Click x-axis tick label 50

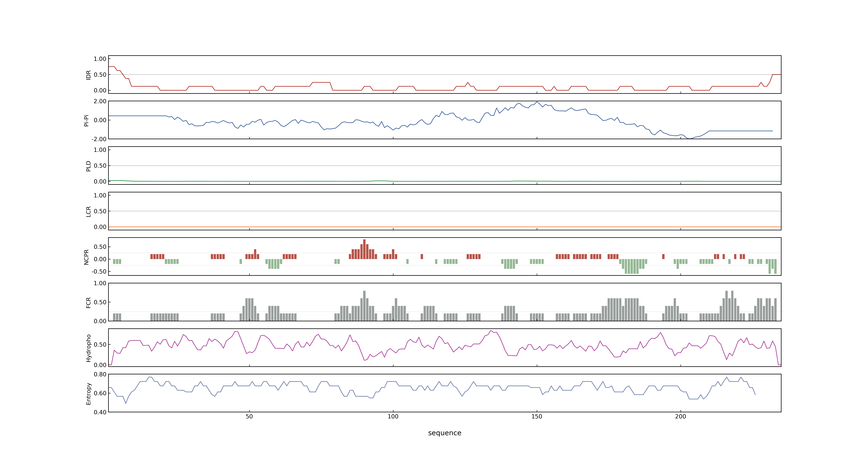click(249, 416)
